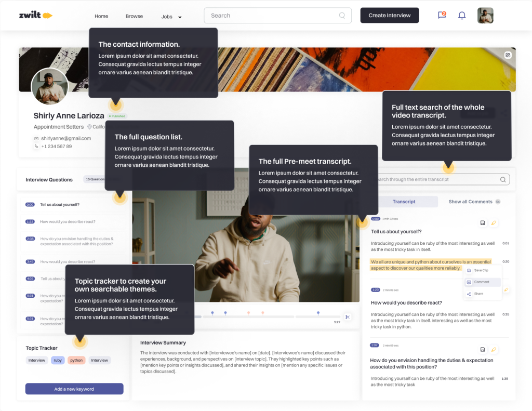Click the edit cover image icon
The width and height of the screenshot is (532, 411).
tap(508, 55)
